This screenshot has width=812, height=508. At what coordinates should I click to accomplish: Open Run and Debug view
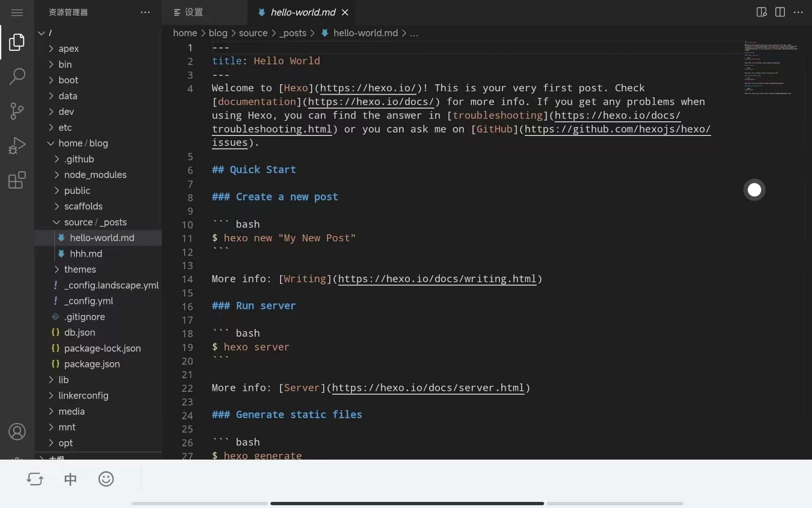click(17, 146)
